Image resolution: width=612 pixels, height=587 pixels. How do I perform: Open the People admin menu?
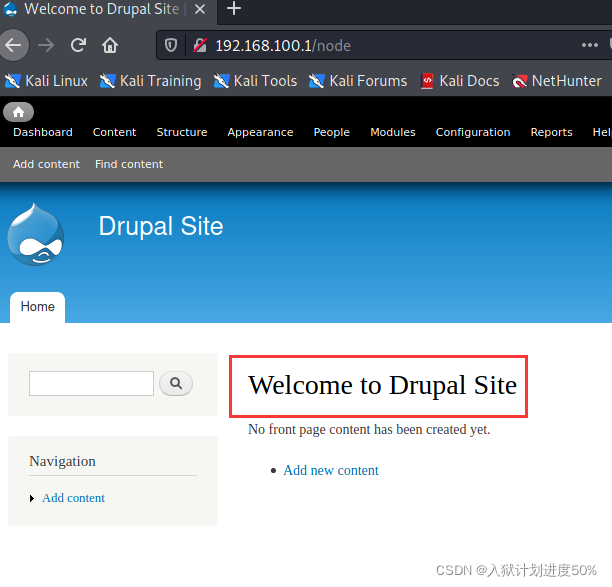tap(332, 132)
